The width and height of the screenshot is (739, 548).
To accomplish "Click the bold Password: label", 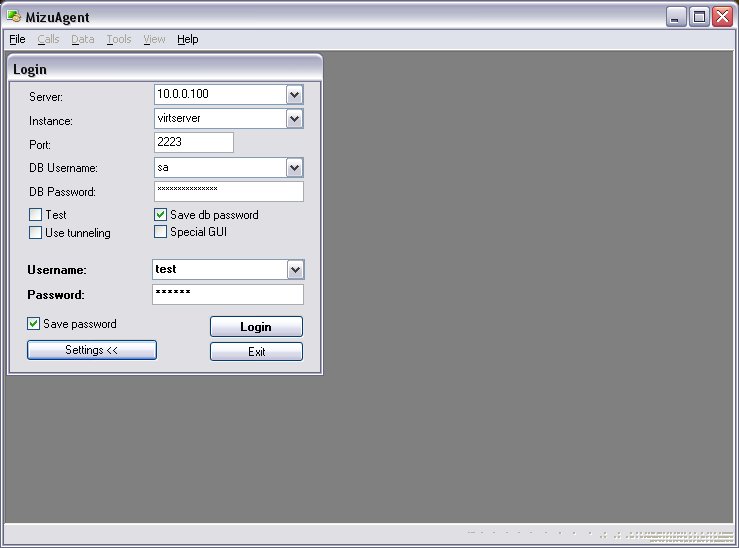I will click(56, 295).
